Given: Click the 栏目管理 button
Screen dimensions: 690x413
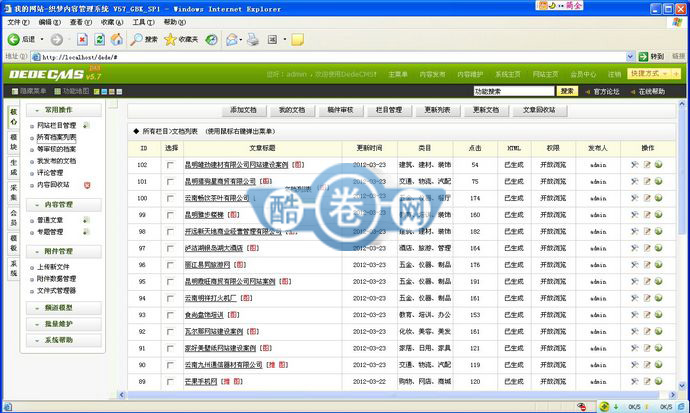Looking at the screenshot, I should [389, 110].
